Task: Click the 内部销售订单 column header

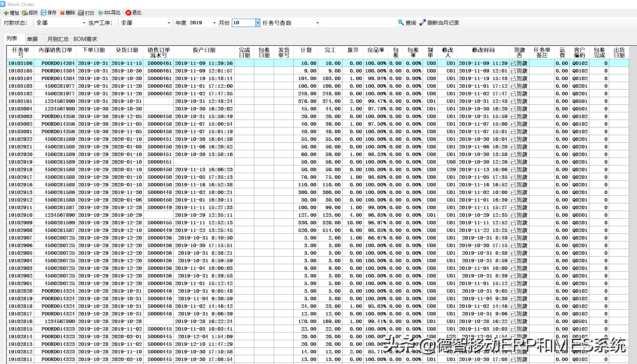Action: coord(55,52)
